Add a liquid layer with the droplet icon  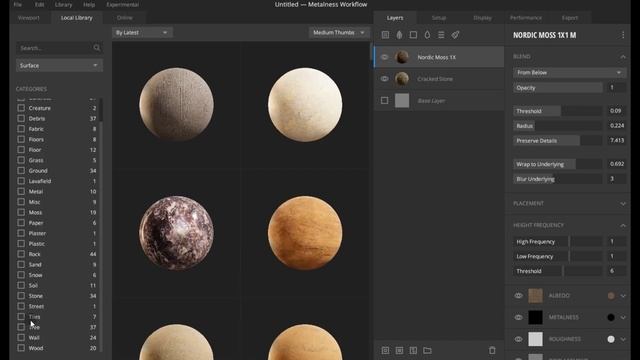point(427,35)
